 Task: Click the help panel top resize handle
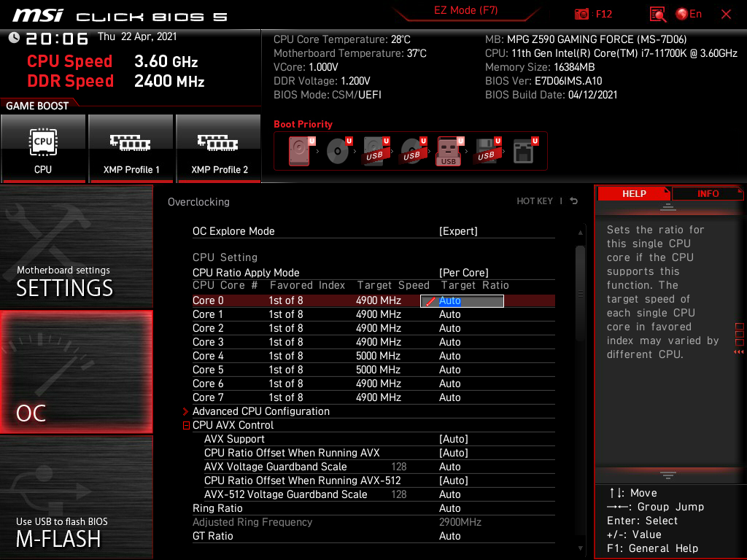tap(667, 207)
